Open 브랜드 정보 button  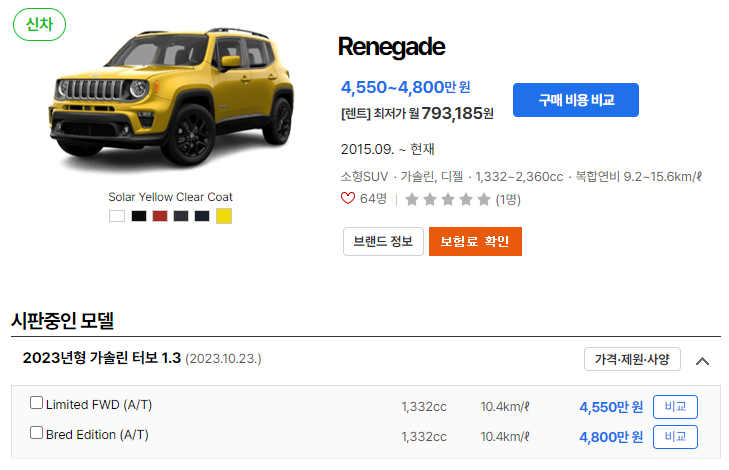click(x=383, y=241)
